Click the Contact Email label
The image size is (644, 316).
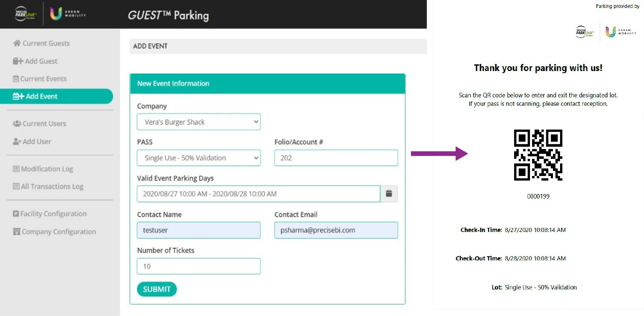coord(296,214)
